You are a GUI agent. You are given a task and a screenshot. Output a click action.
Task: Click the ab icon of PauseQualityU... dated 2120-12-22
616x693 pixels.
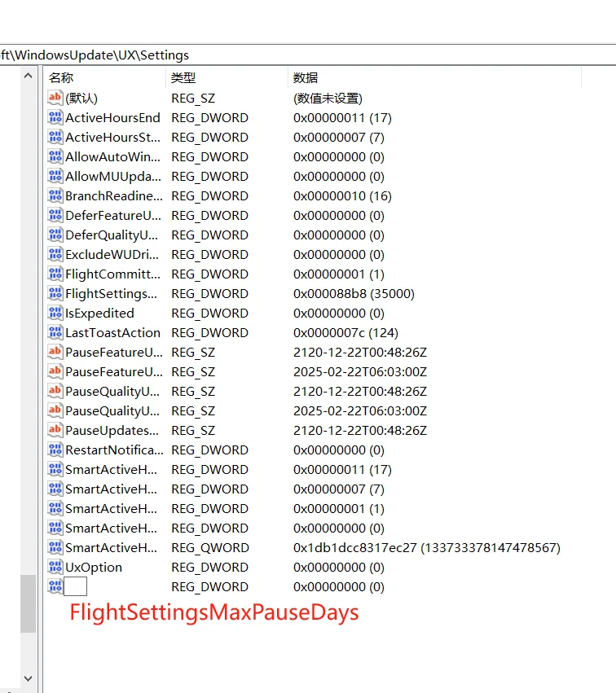tap(55, 391)
